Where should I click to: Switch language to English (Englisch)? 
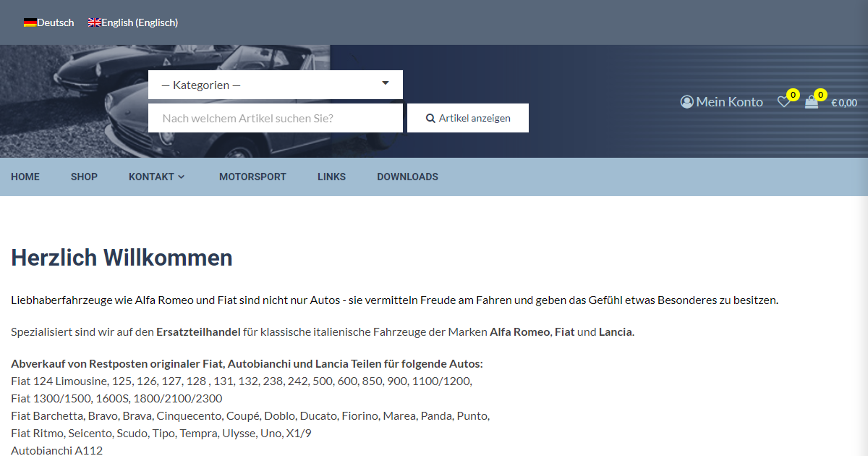coord(140,22)
